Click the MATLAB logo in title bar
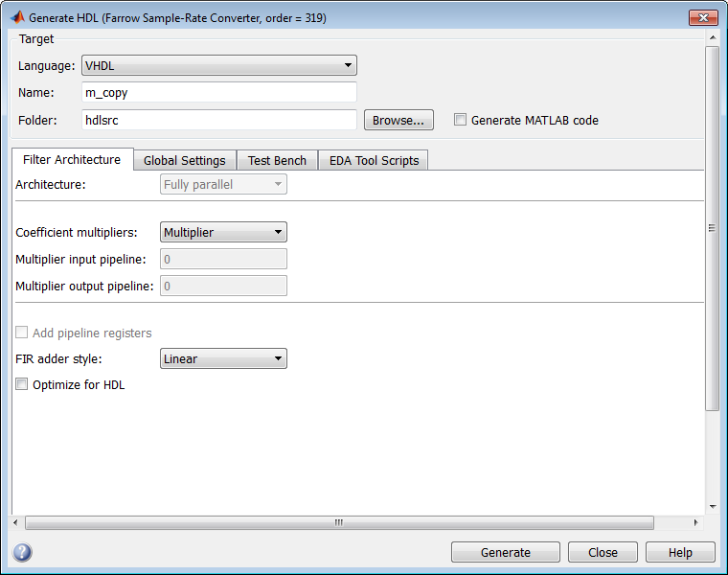This screenshot has width=728, height=575. coord(17,17)
